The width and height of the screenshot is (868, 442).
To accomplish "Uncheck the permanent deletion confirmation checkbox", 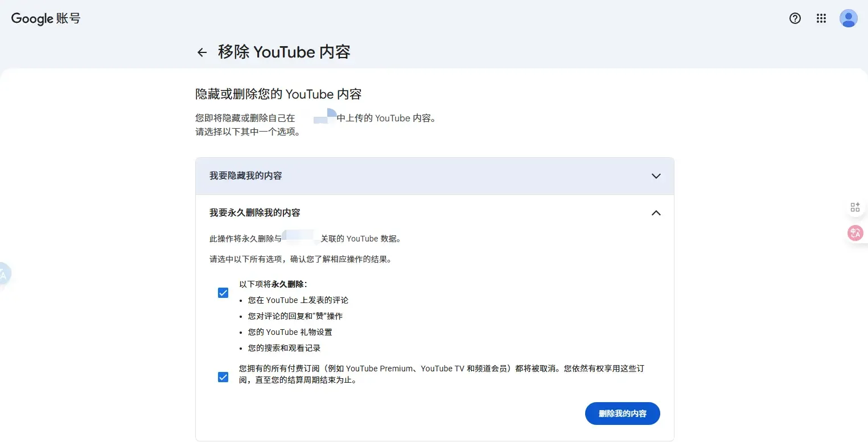I will click(223, 292).
